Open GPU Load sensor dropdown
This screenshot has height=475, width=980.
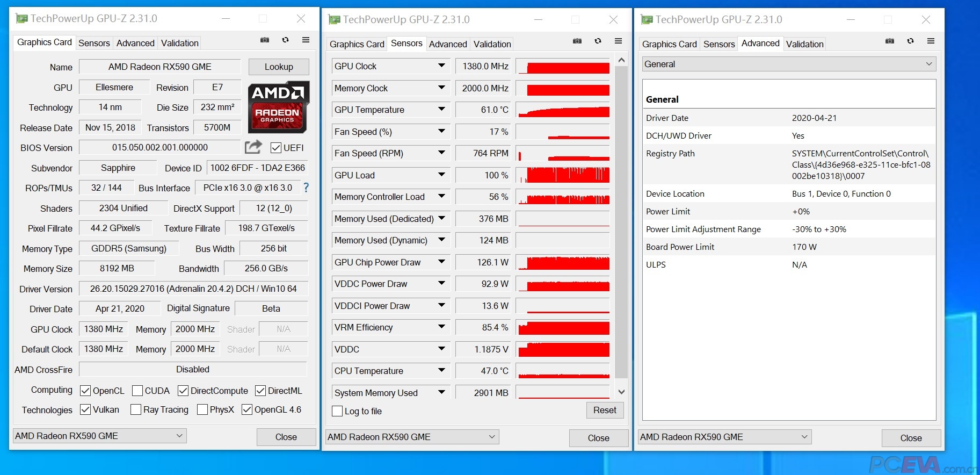441,175
